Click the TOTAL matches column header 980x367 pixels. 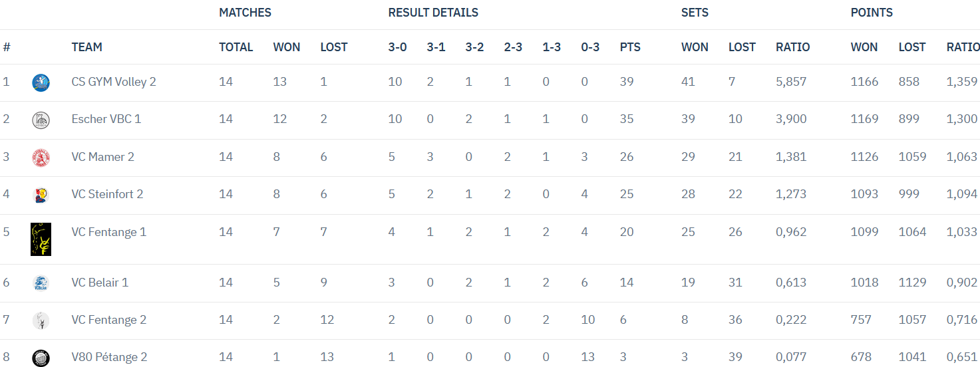pos(236,47)
